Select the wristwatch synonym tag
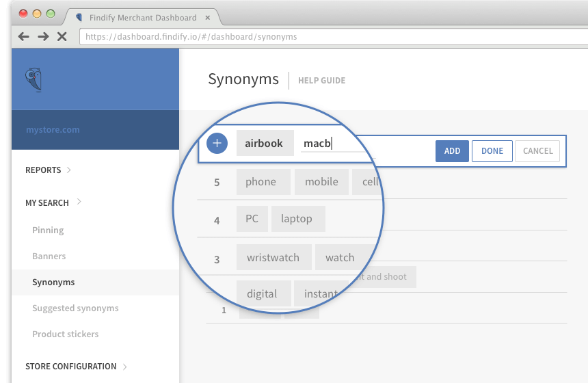Viewport: 588px width, 383px height. pos(273,258)
